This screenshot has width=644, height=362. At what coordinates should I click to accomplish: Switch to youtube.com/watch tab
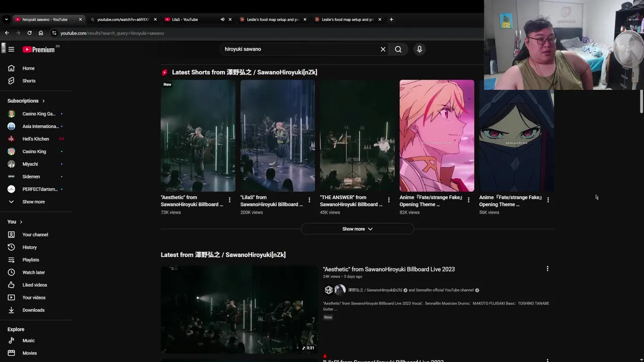pyautogui.click(x=123, y=20)
